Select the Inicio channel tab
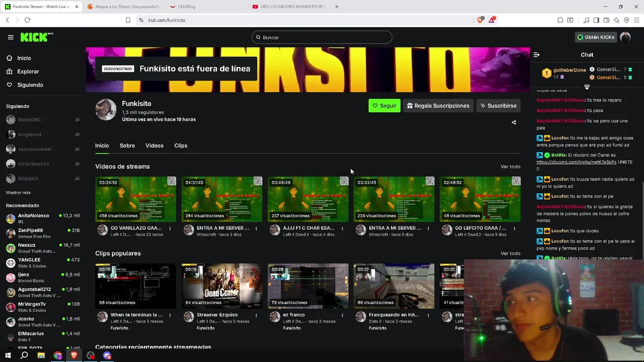 point(102,146)
